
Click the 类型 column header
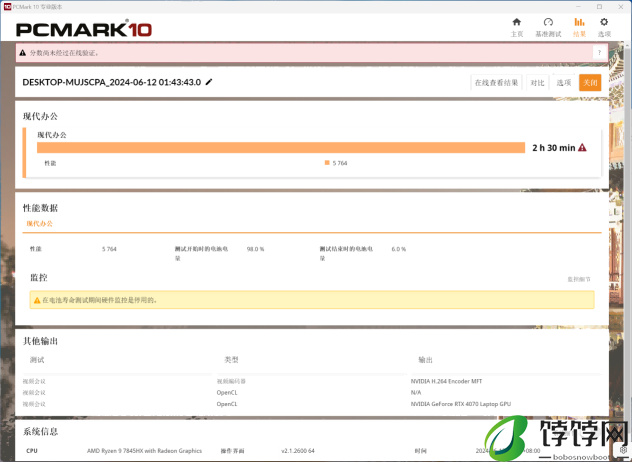[231, 360]
